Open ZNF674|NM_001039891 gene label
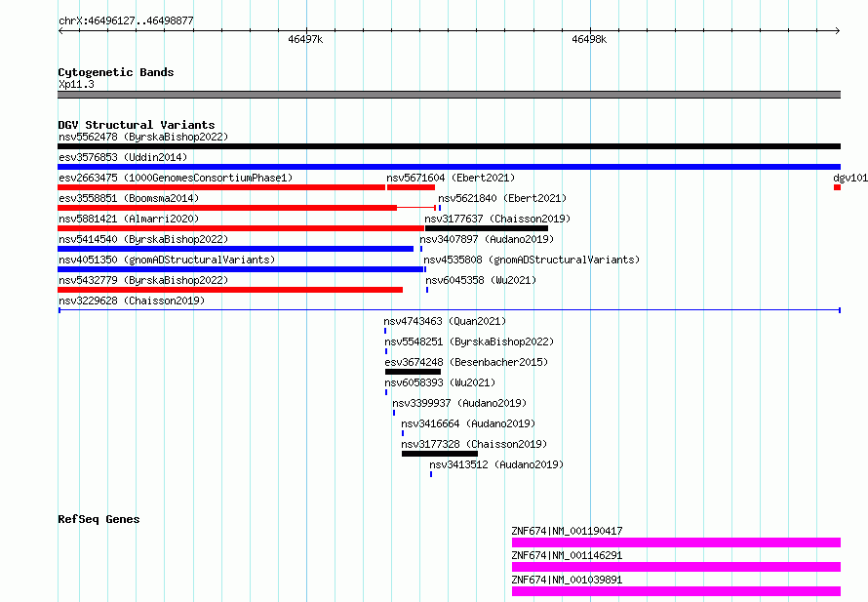The image size is (868, 602). coord(567,580)
